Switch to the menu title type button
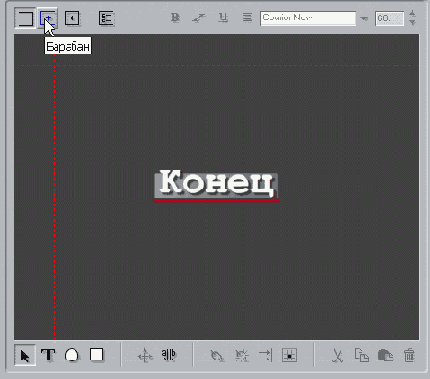430x379 pixels. [x=107, y=18]
